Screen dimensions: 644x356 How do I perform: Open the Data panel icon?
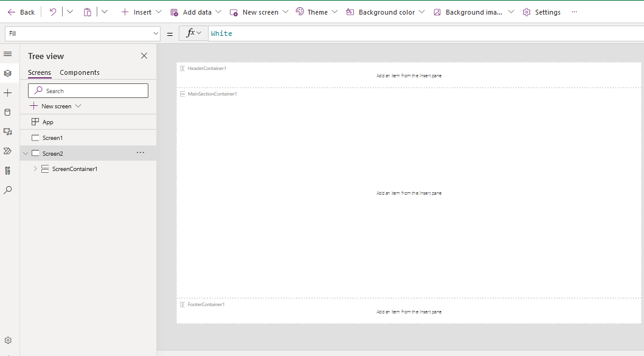[x=9, y=112]
